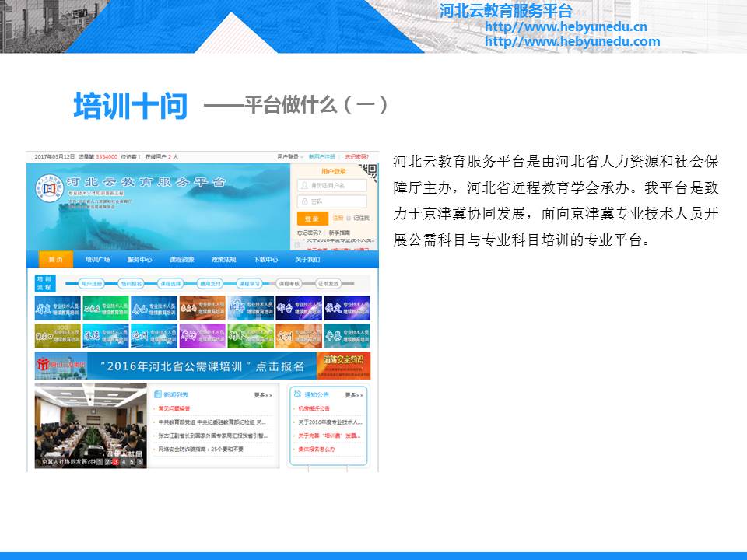747x560 pixels.
Task: Open the 承德 training tile
Action: 106,336
